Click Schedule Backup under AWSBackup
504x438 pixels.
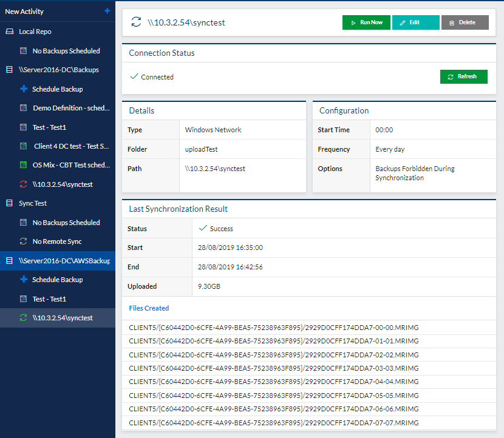point(58,280)
